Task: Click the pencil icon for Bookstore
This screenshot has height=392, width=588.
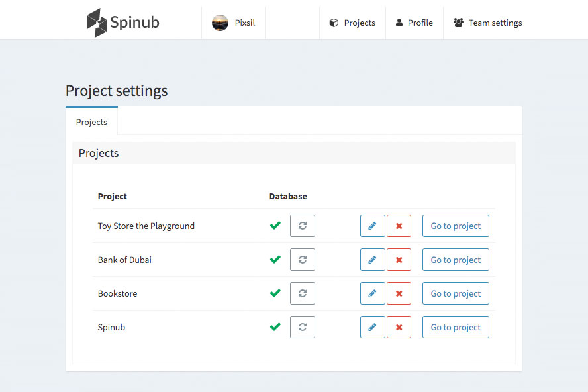Action: (372, 293)
